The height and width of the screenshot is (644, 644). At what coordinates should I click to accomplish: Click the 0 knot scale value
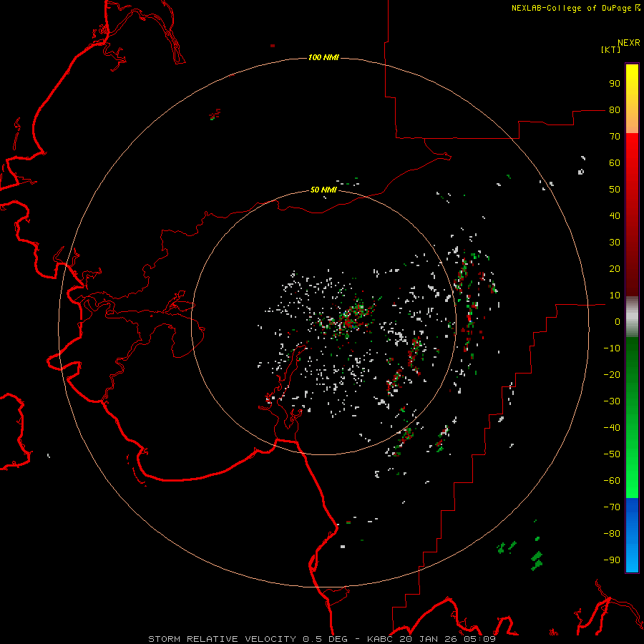tap(618, 322)
